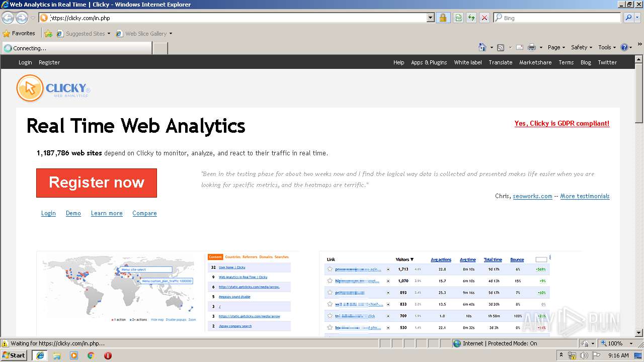This screenshot has width=644, height=362.
Task: Click the Bing search magnifier button
Action: [628, 18]
